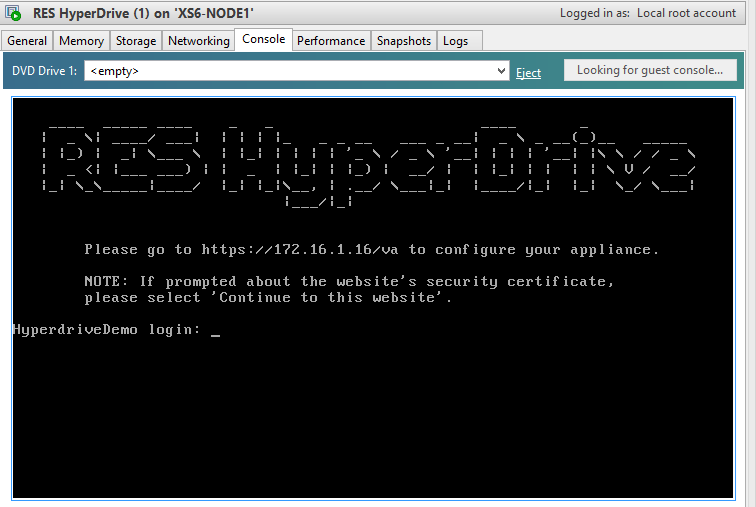Viewport: 756px width, 507px height.
Task: Switch to the Snapshots tab
Action: [x=404, y=41]
